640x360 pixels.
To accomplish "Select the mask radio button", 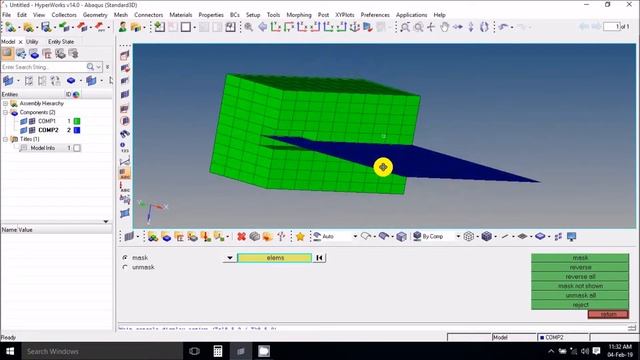I will (125, 258).
